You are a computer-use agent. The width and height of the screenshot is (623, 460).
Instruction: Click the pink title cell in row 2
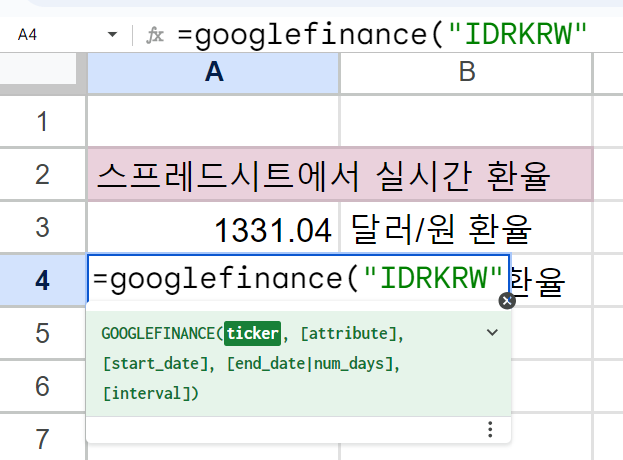coord(340,174)
